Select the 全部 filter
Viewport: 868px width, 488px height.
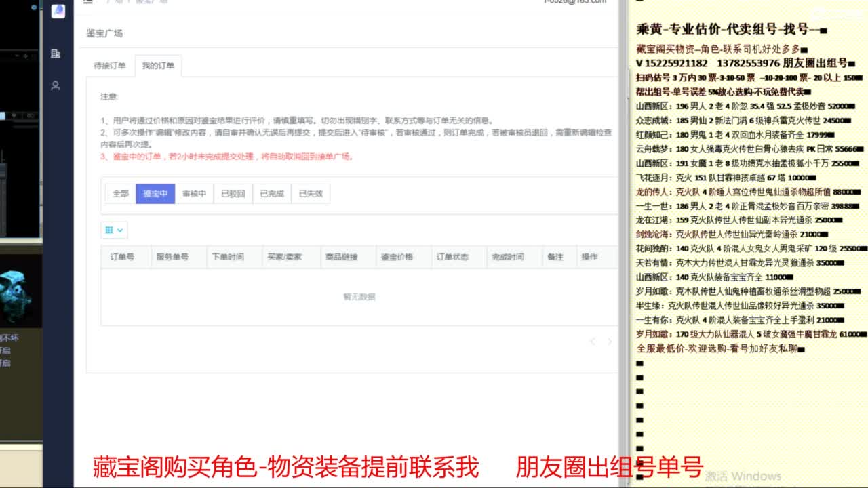pyautogui.click(x=121, y=193)
